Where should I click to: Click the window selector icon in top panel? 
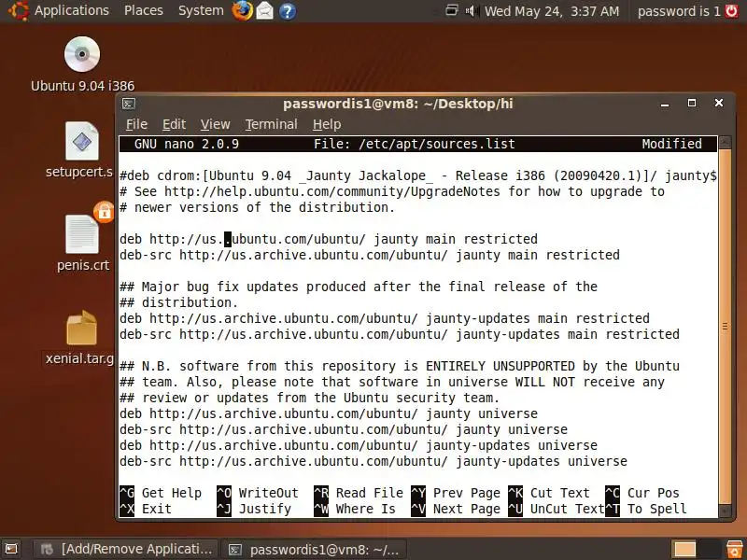[x=451, y=10]
